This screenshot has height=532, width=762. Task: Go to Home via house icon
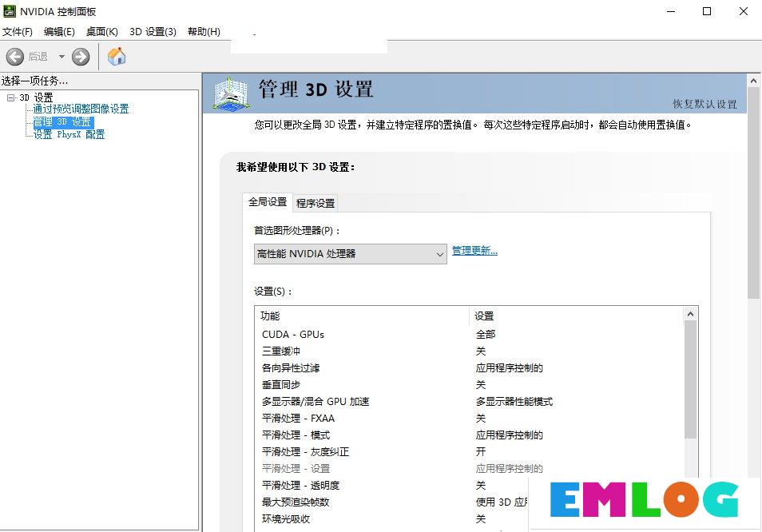coord(117,57)
